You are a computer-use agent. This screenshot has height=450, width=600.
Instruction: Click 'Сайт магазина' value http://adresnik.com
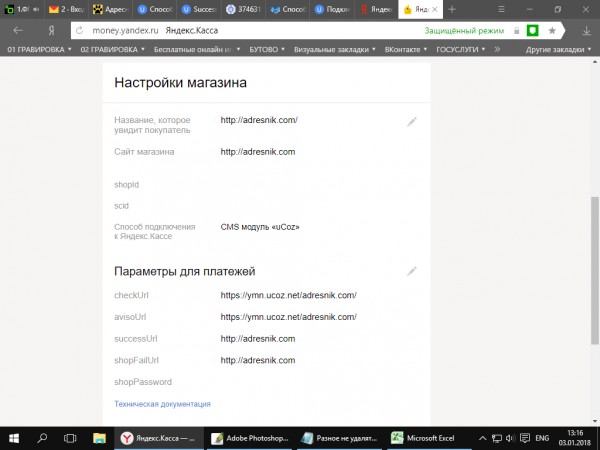258,152
